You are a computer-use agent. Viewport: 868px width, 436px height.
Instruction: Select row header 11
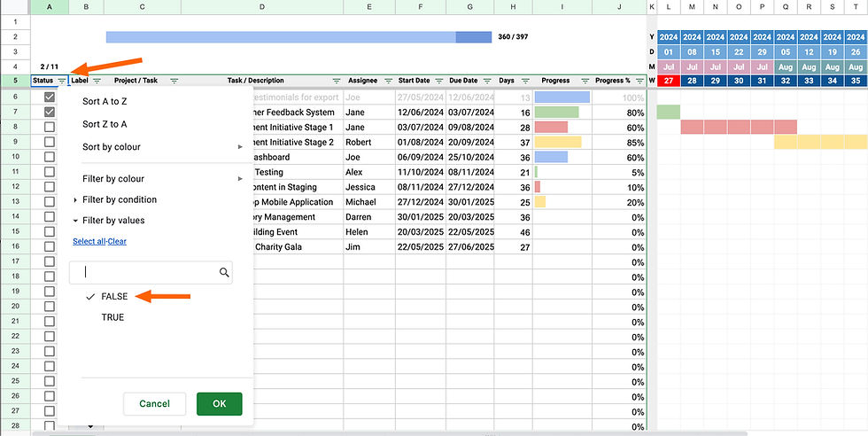[15, 172]
